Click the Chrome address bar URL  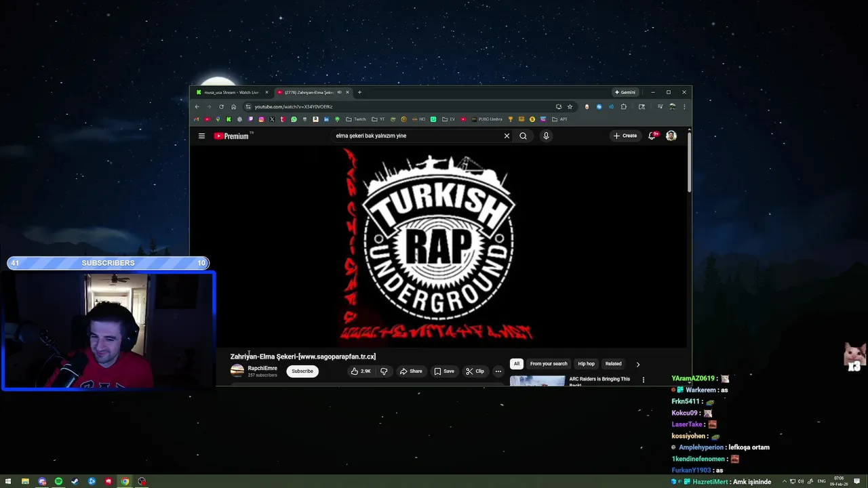(x=294, y=107)
